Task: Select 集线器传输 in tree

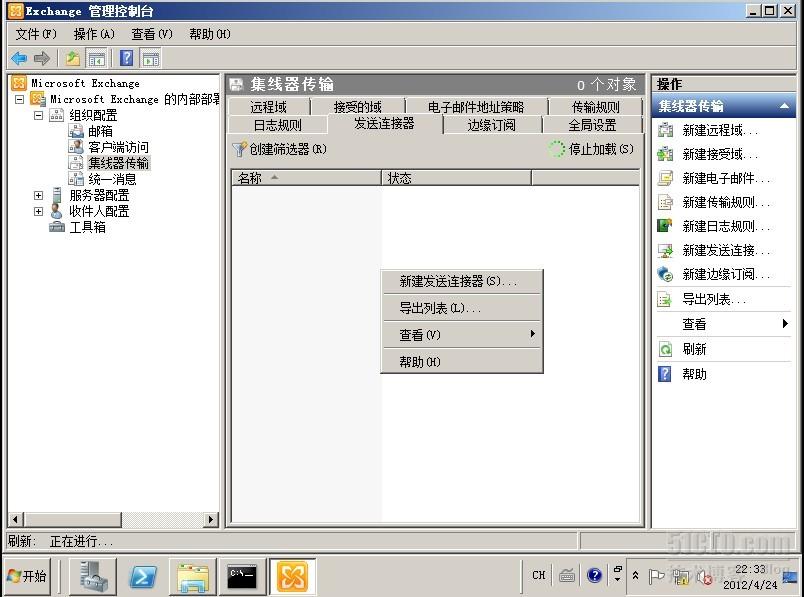Action: 118,163
